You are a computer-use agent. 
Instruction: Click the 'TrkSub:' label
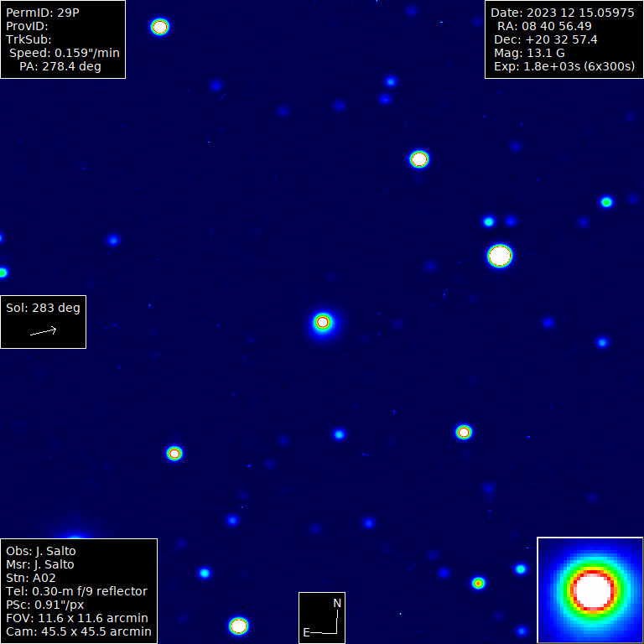click(29, 40)
